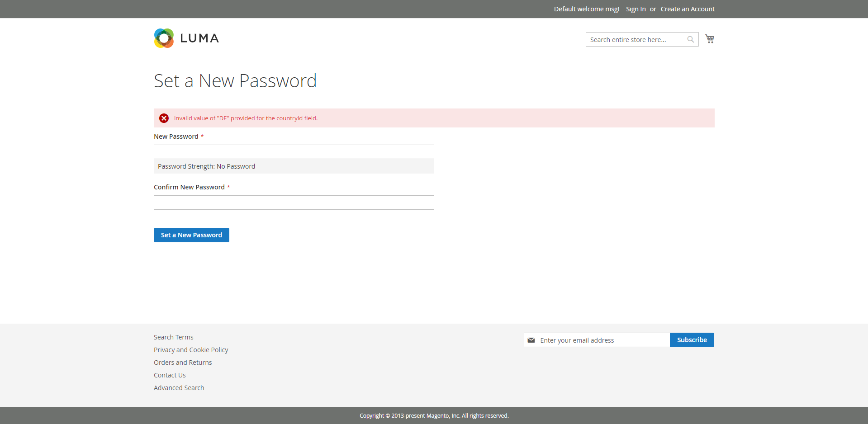Click the Subscribe button
This screenshot has height=424, width=868.
692,340
